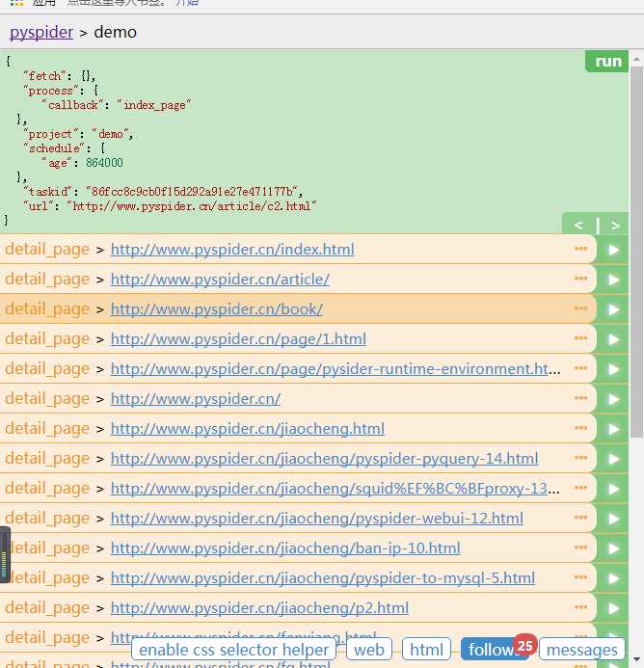Run the jiaocheng.html follow task
Screen dimensions: 644x668
coord(613,429)
